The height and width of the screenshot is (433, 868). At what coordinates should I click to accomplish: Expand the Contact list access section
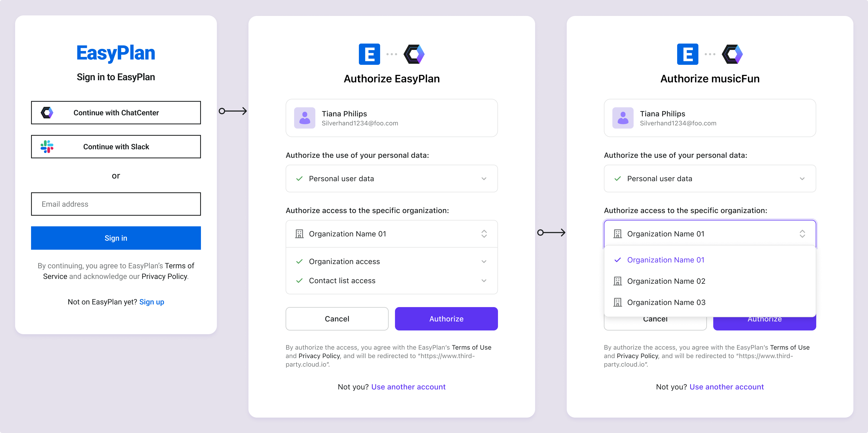[484, 280]
